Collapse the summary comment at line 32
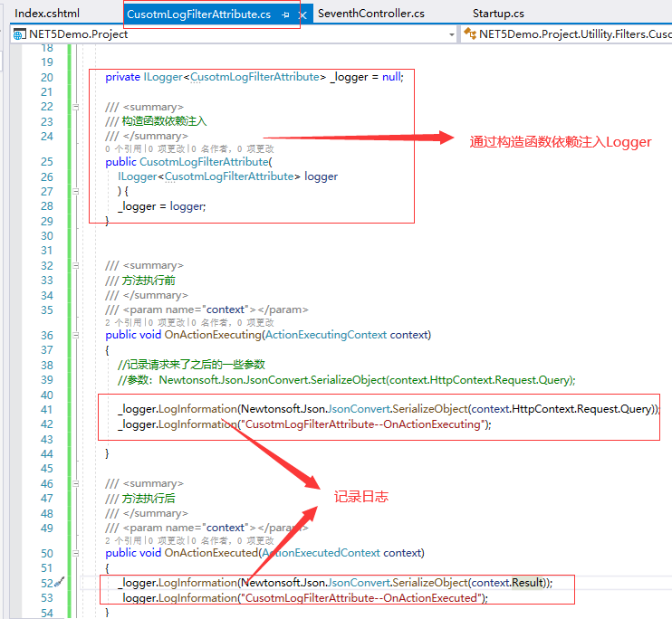672x619 pixels. 76,265
